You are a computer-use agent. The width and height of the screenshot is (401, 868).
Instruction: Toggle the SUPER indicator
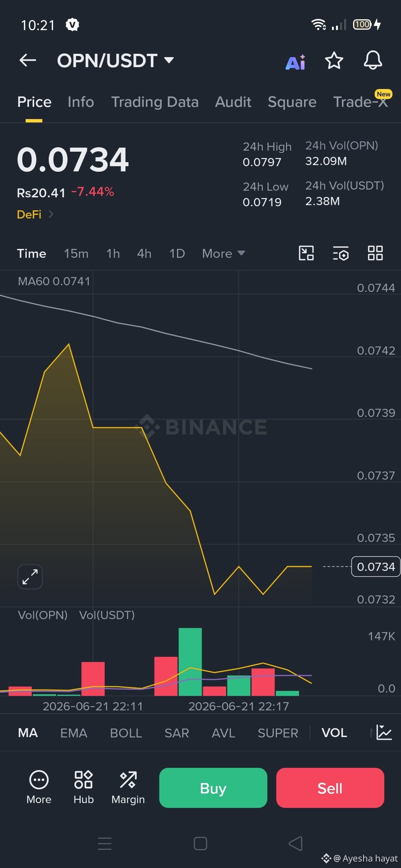pyautogui.click(x=278, y=733)
